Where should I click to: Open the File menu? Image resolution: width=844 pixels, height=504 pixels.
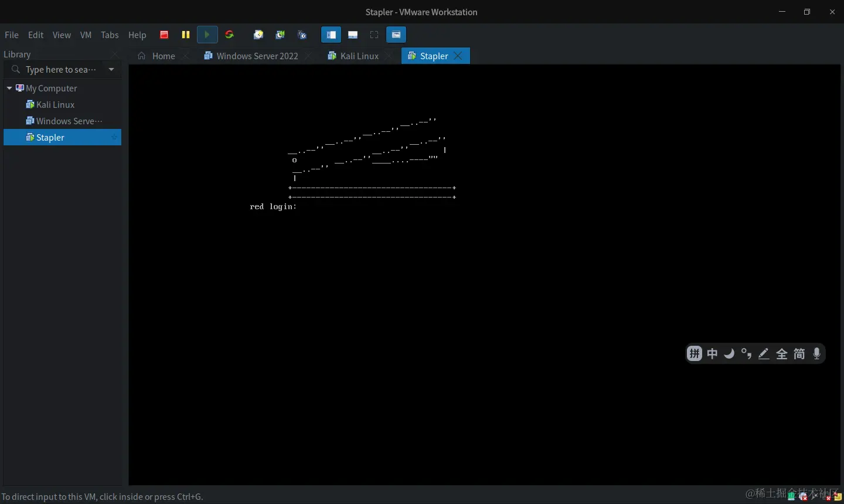coord(12,35)
